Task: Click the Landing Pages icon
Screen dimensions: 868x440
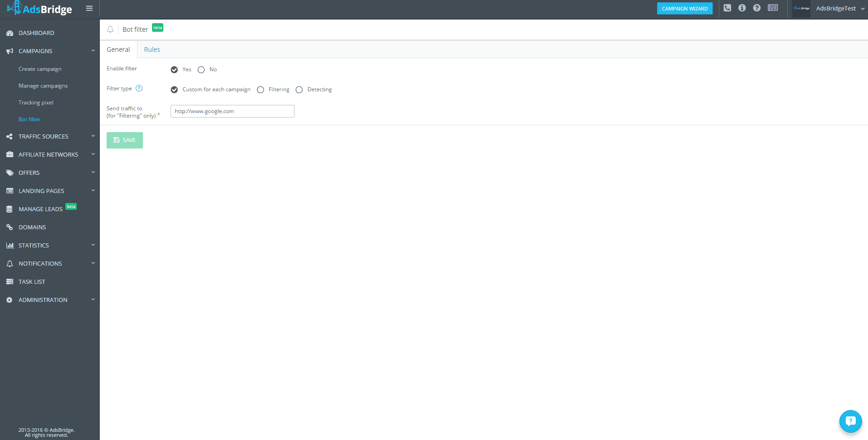Action: point(10,191)
